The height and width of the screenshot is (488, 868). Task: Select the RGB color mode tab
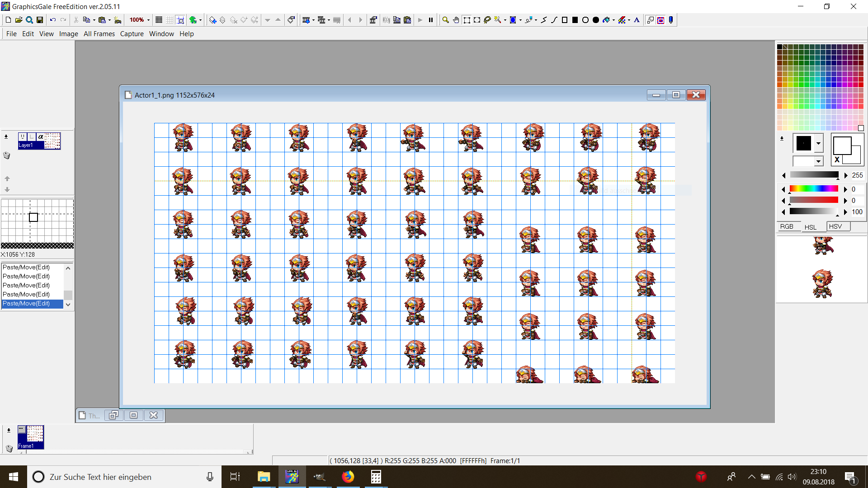(x=787, y=226)
